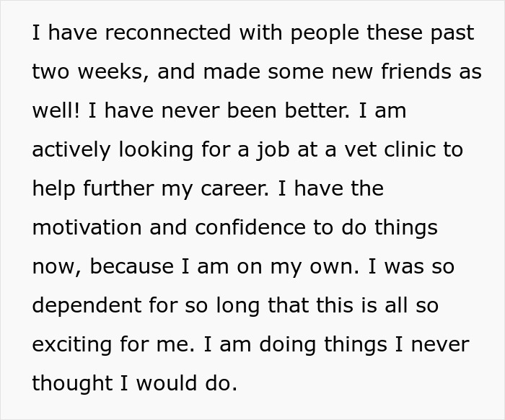Click the word "well!" in the paragraph
This screenshot has height=420, width=505.
click(x=56, y=110)
